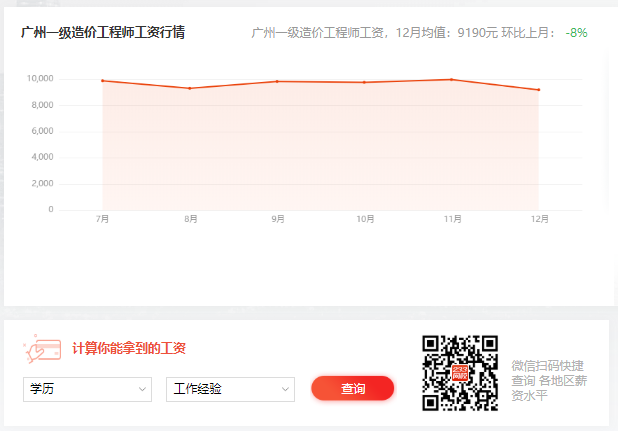This screenshot has height=431, width=618.
Task: Click the -8% change value
Action: (576, 33)
